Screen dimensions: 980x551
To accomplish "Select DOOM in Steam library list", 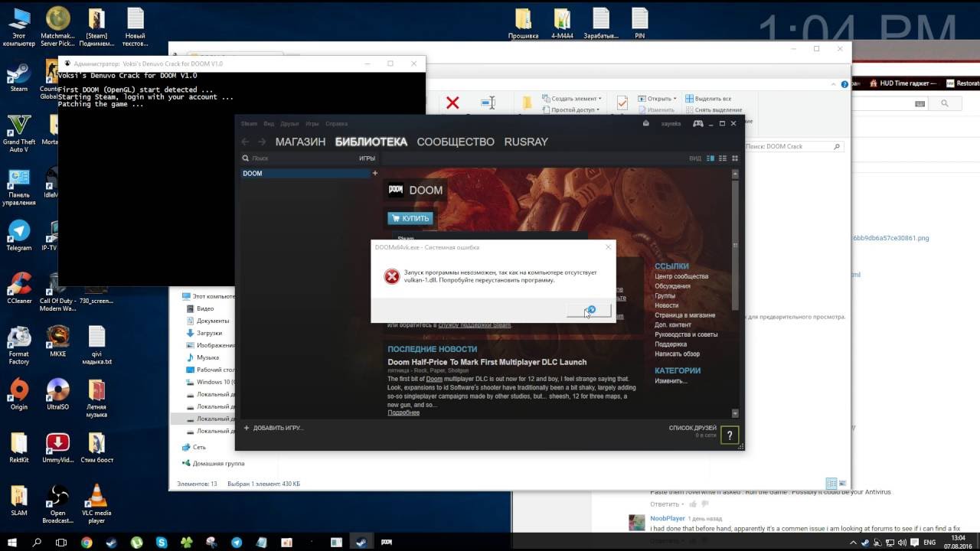I will coord(305,174).
